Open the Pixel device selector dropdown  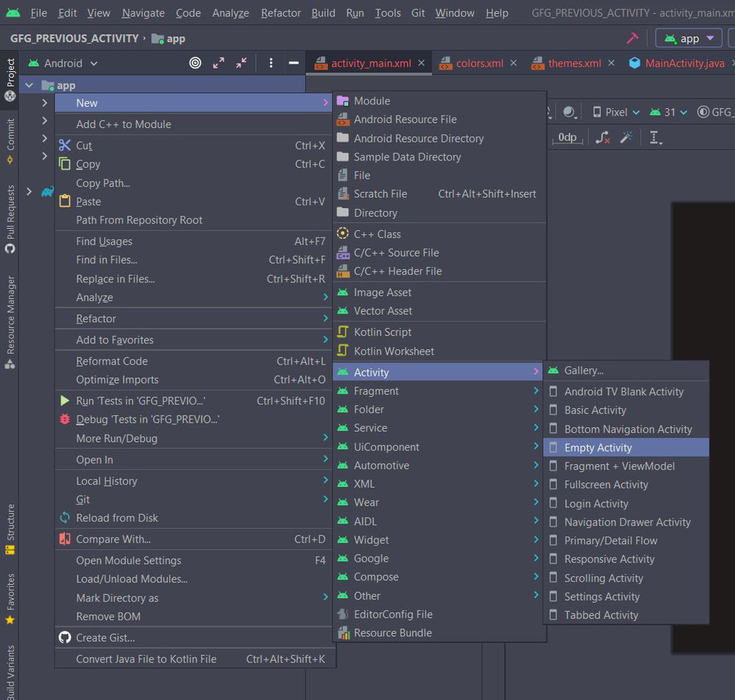616,113
